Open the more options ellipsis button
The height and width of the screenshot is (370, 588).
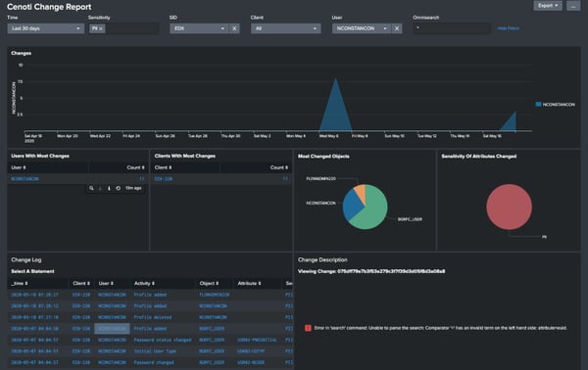coord(573,6)
